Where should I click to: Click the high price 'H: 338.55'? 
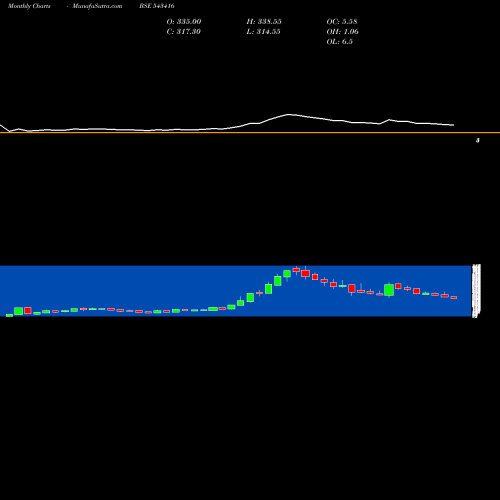(x=264, y=21)
